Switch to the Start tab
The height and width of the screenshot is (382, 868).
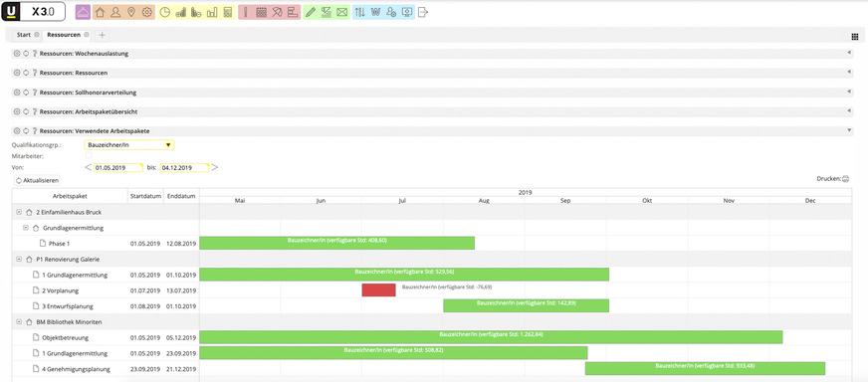(x=23, y=35)
